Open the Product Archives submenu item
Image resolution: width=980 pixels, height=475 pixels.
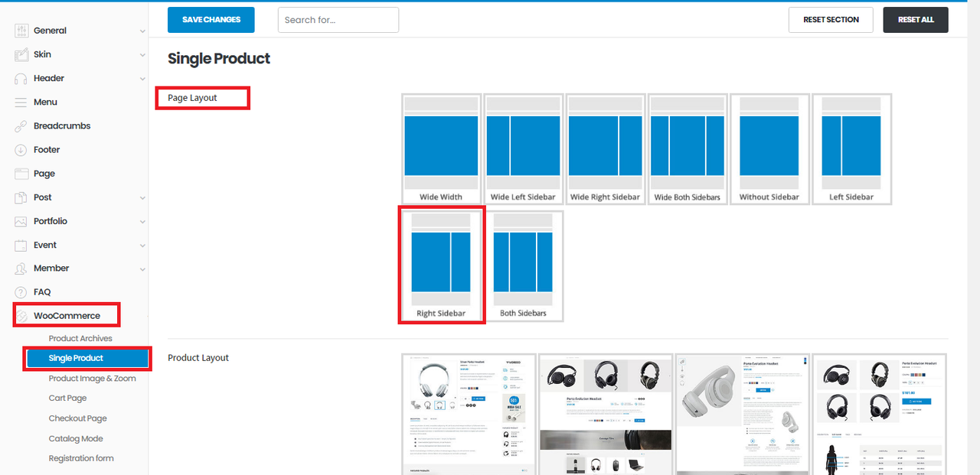point(80,338)
